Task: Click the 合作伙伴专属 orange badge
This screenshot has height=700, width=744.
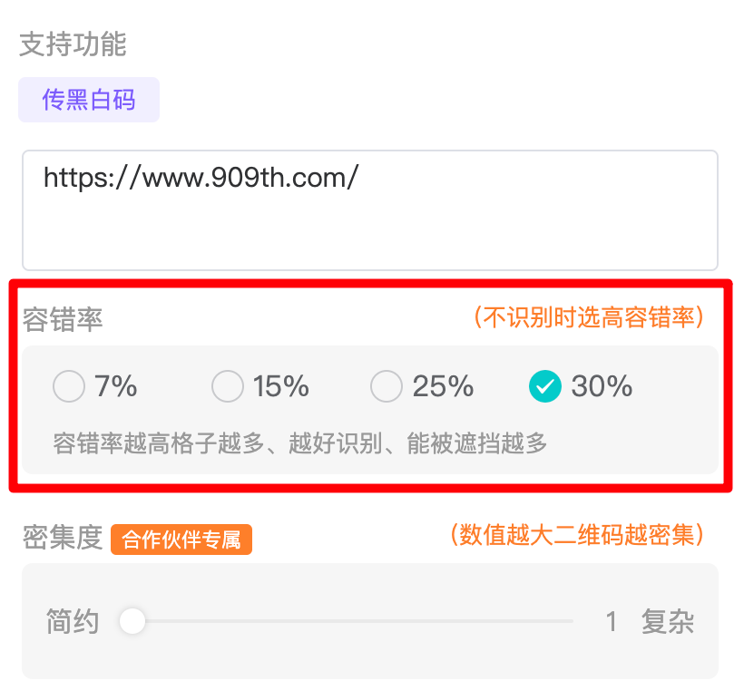Action: tap(181, 540)
